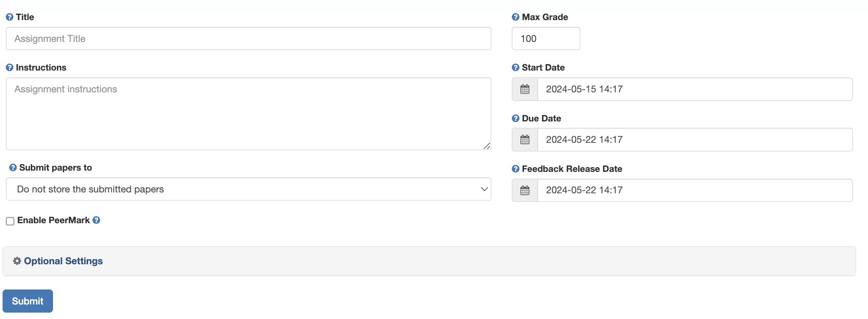Click the help icon beside Max Grade
Image resolution: width=868 pixels, height=319 pixels.
[x=515, y=17]
